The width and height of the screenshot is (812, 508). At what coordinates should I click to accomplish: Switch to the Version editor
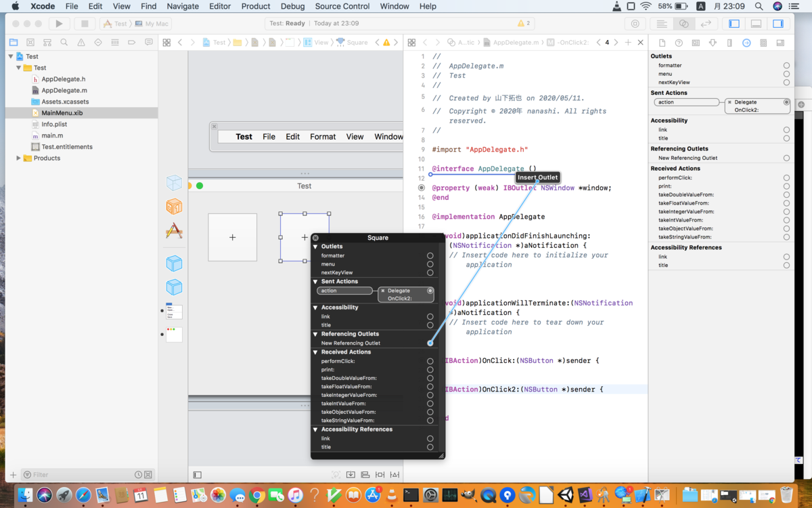(x=706, y=24)
